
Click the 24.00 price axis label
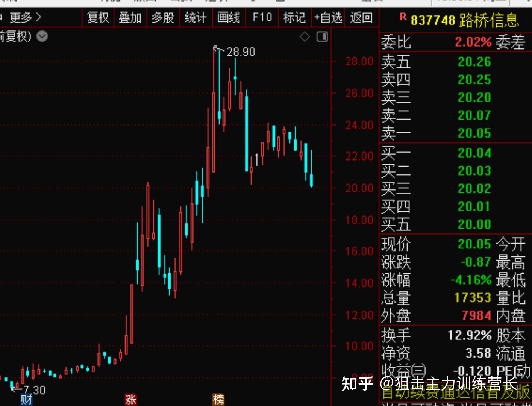[x=359, y=125]
